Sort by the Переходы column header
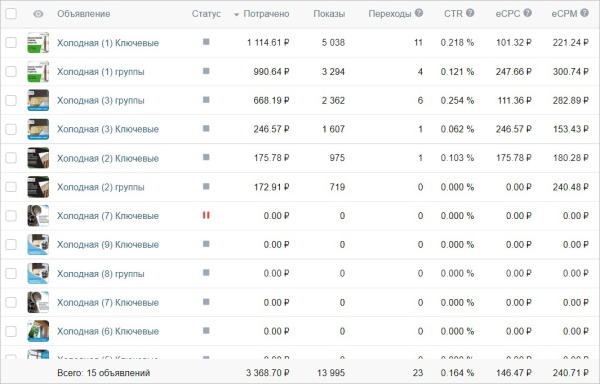This screenshot has width=600, height=384. (x=390, y=14)
